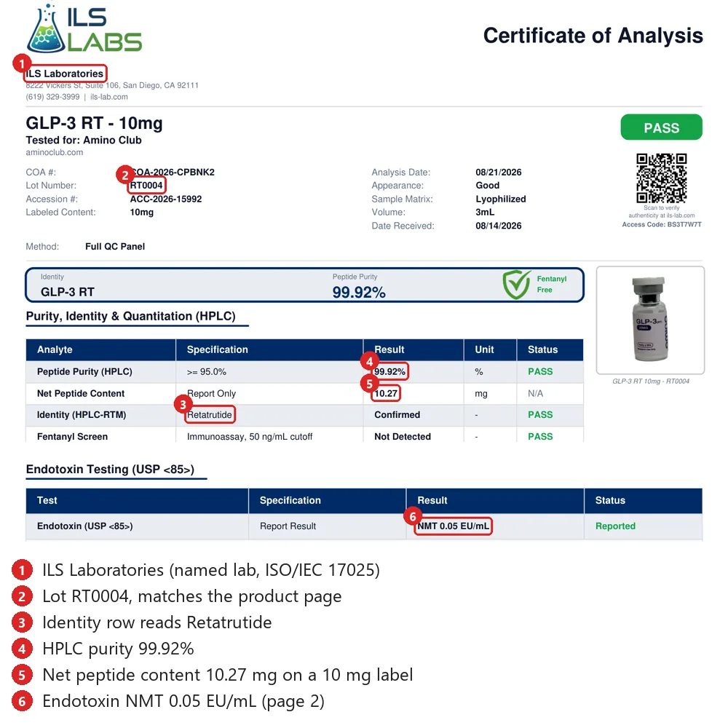Click large Peptide Purity 99.92% in banner
This screenshot has width=728, height=728.
coord(359,293)
